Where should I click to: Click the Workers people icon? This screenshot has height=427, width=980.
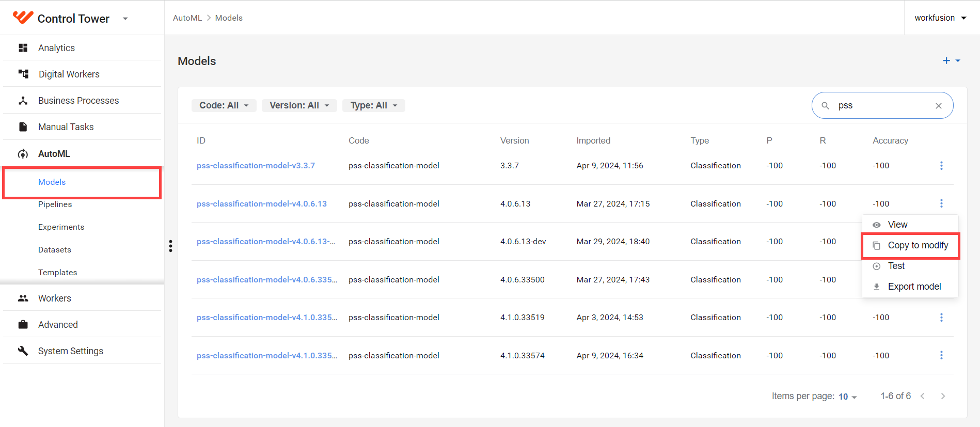click(23, 298)
